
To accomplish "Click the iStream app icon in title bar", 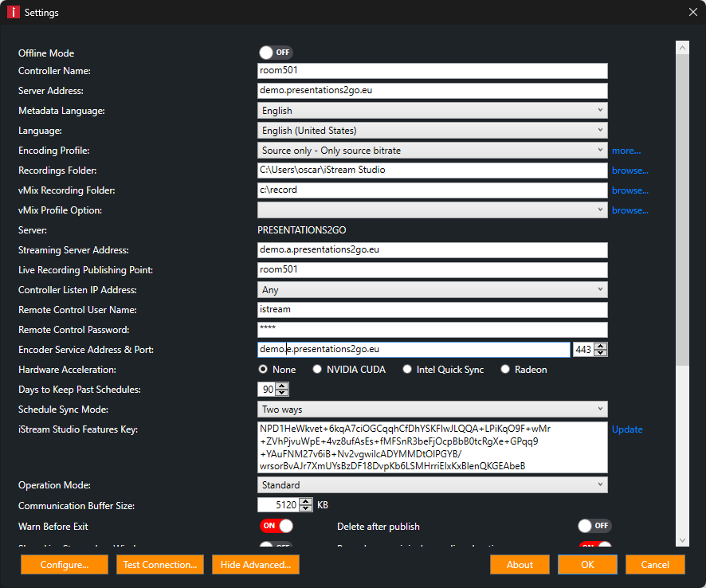I will tap(13, 12).
